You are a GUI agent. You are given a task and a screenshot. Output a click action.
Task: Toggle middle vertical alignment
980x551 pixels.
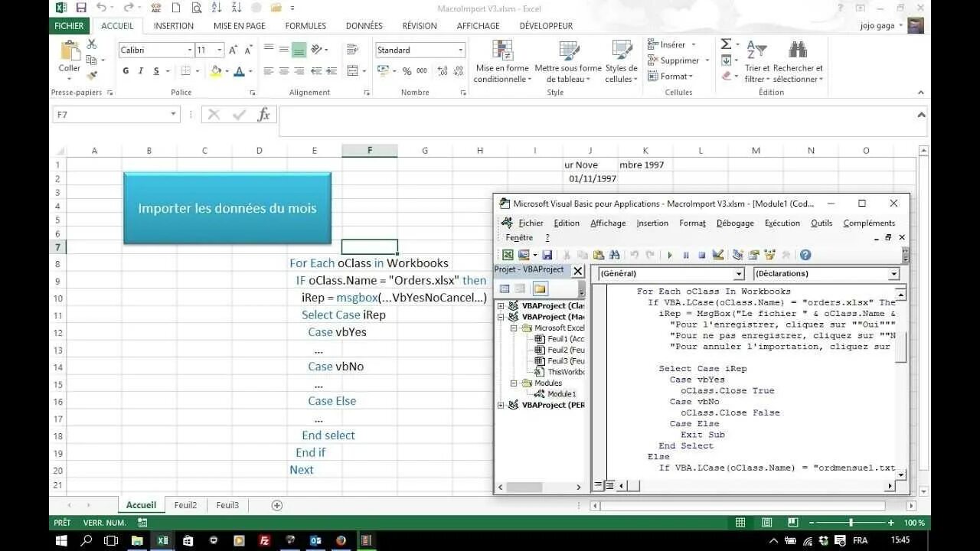[284, 50]
